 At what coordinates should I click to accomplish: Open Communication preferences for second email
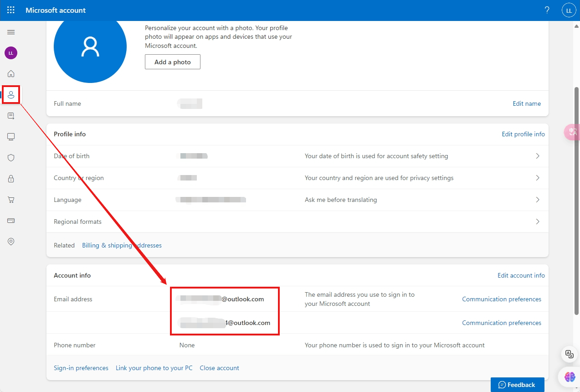pyautogui.click(x=502, y=323)
